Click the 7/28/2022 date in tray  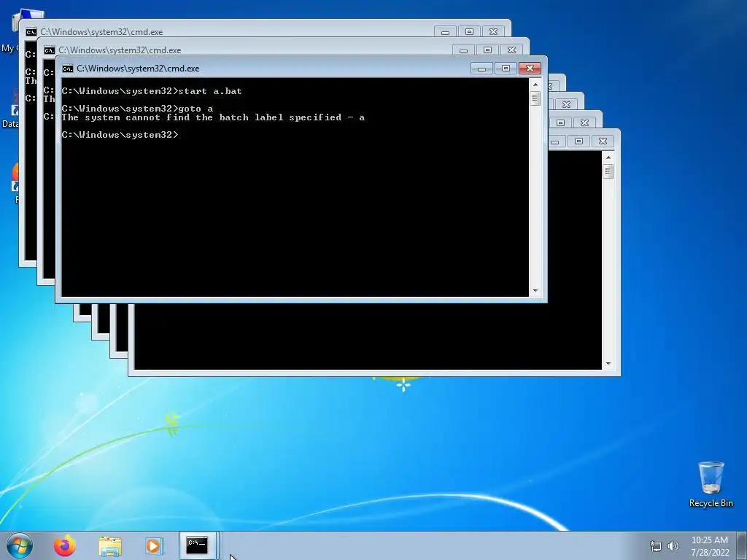[710, 553]
